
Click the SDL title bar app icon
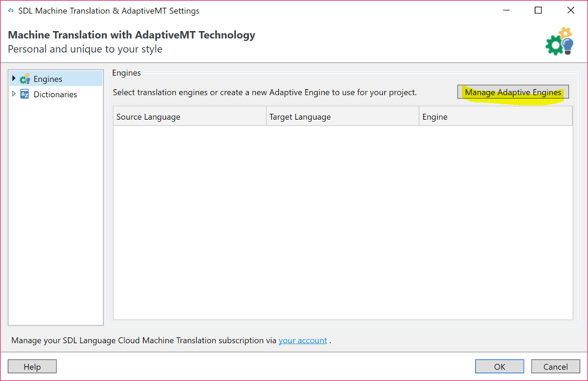[x=11, y=11]
